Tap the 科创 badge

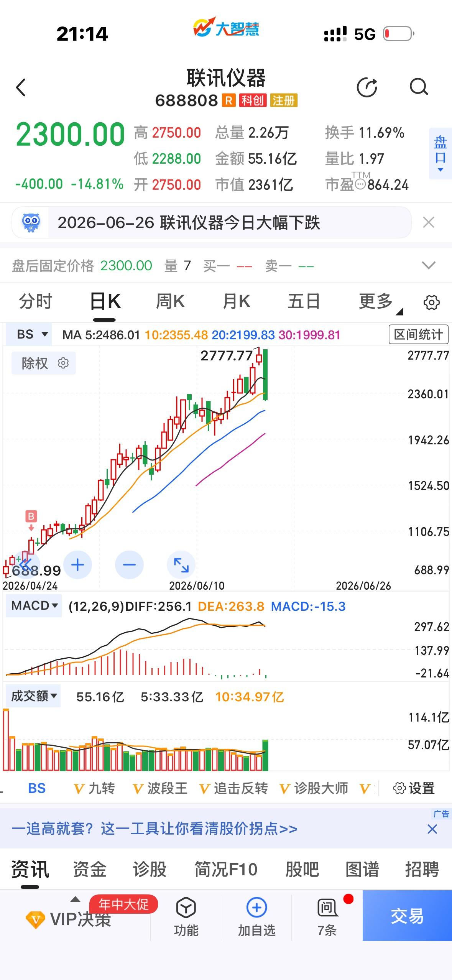(253, 100)
